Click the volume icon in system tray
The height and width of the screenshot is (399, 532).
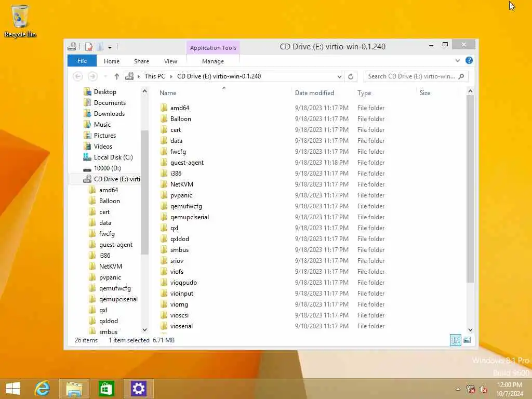click(x=483, y=389)
